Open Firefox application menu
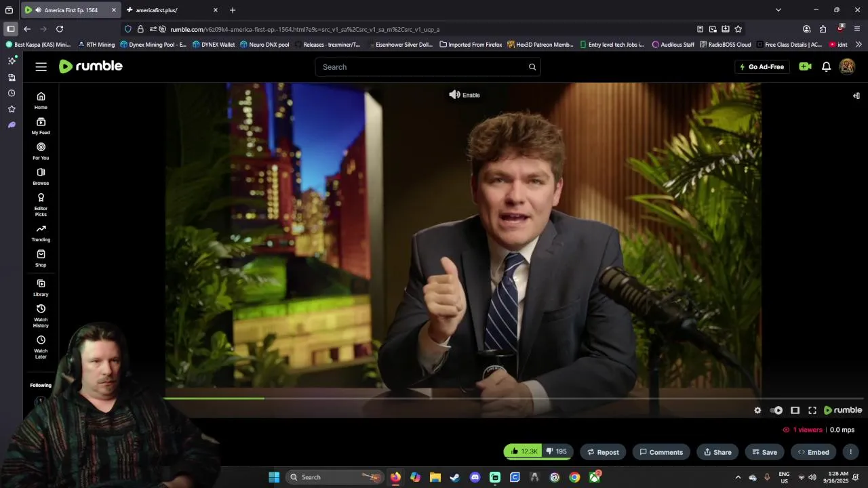The height and width of the screenshot is (488, 868). [857, 29]
